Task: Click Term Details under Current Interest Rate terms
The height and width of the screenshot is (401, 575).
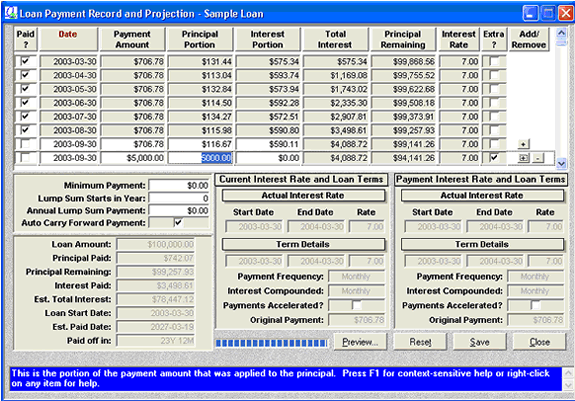Action: [303, 244]
